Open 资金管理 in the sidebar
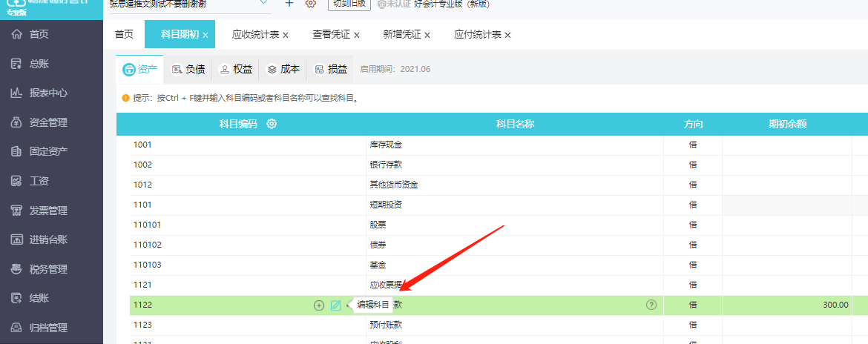 tap(39, 122)
